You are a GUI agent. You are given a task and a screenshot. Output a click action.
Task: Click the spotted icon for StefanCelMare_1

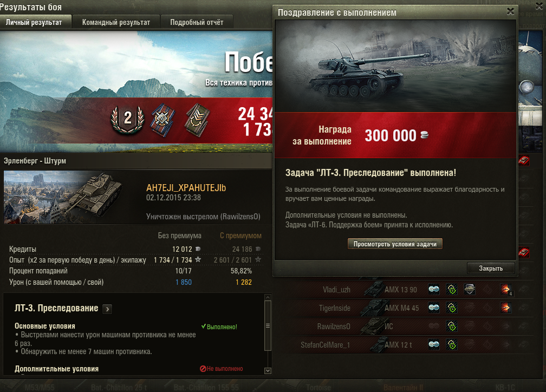[433, 345]
